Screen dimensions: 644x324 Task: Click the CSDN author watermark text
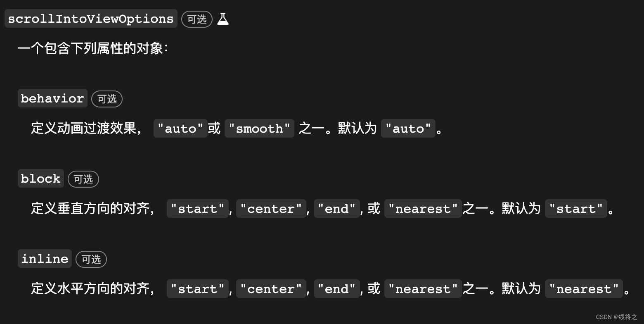616,317
